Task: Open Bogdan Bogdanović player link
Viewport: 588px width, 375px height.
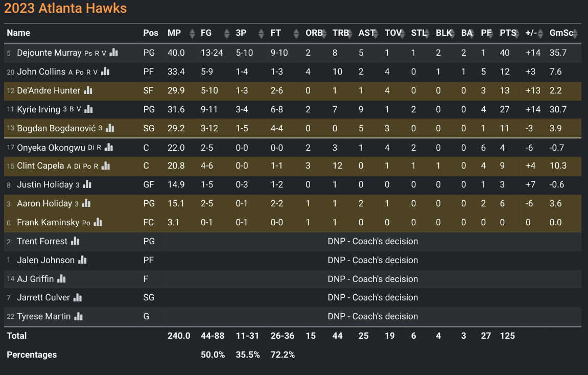Action: (x=56, y=128)
